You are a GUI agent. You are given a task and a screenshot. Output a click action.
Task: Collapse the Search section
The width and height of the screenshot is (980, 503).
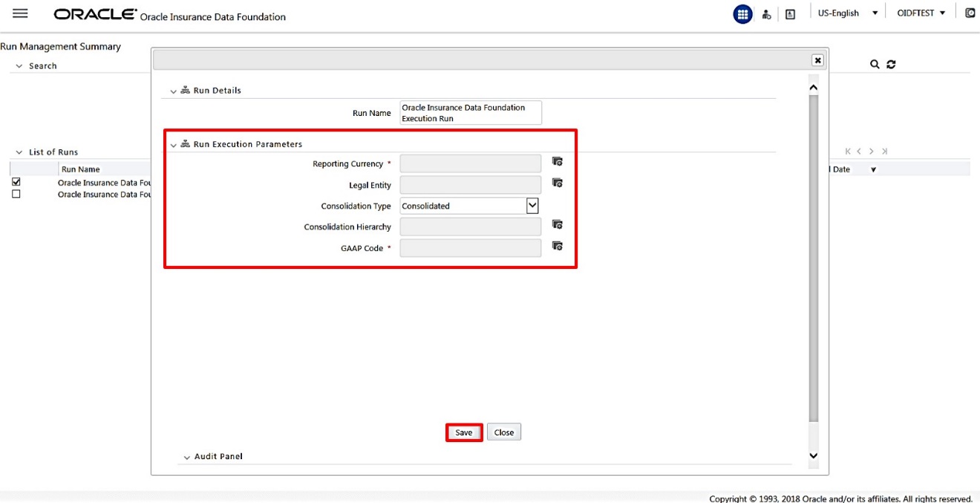coord(19,66)
